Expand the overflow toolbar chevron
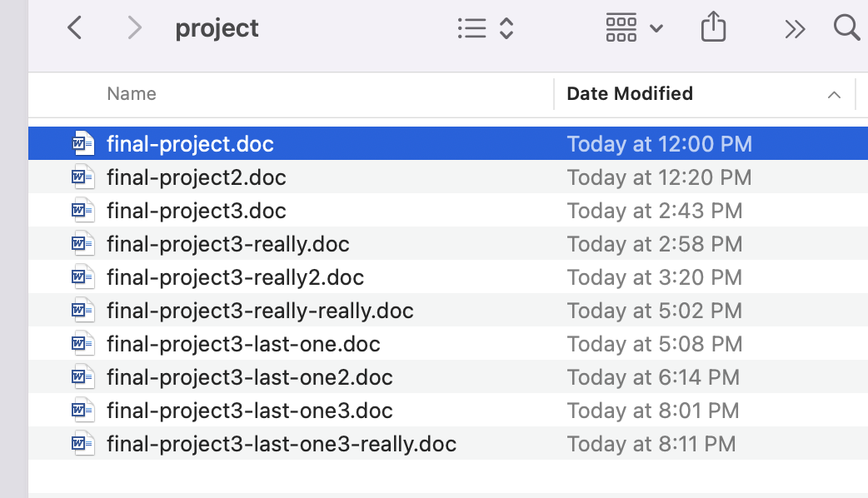The height and width of the screenshot is (498, 868). [x=795, y=27]
